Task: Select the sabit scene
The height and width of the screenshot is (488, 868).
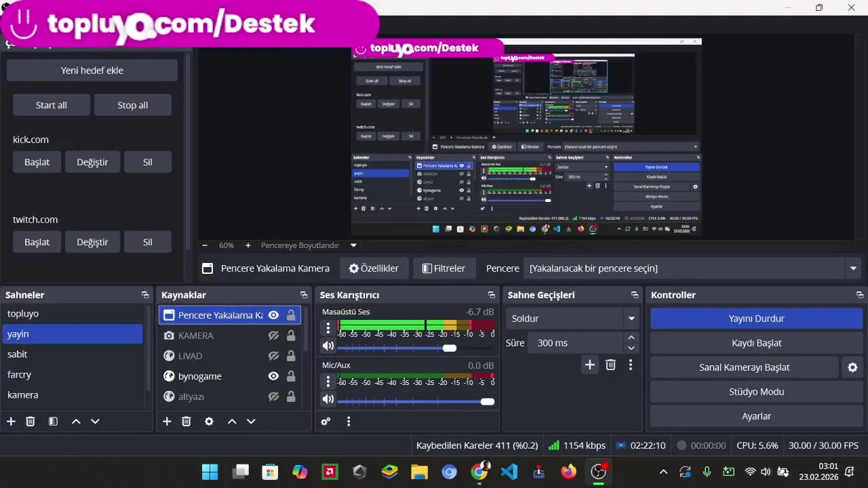Action: (x=73, y=354)
